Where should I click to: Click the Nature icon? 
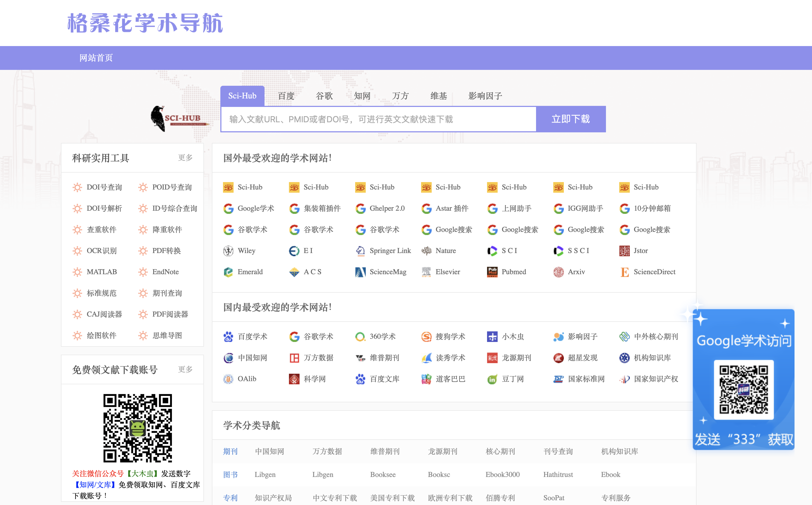pos(426,251)
